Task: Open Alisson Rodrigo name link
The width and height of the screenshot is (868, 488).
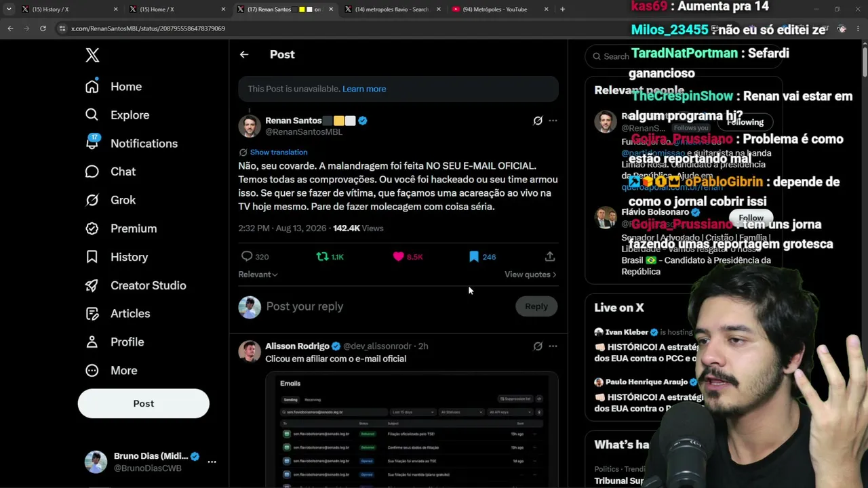Action: (297, 346)
